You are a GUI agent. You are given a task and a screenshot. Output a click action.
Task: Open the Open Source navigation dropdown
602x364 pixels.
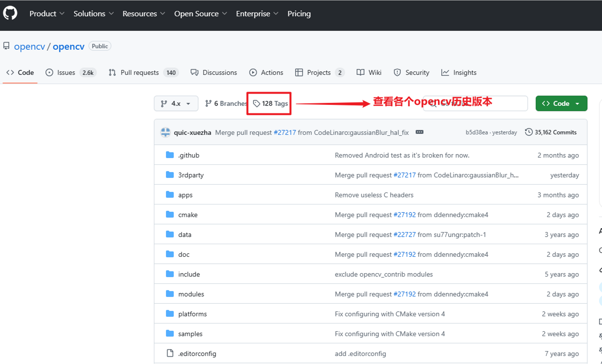click(200, 14)
